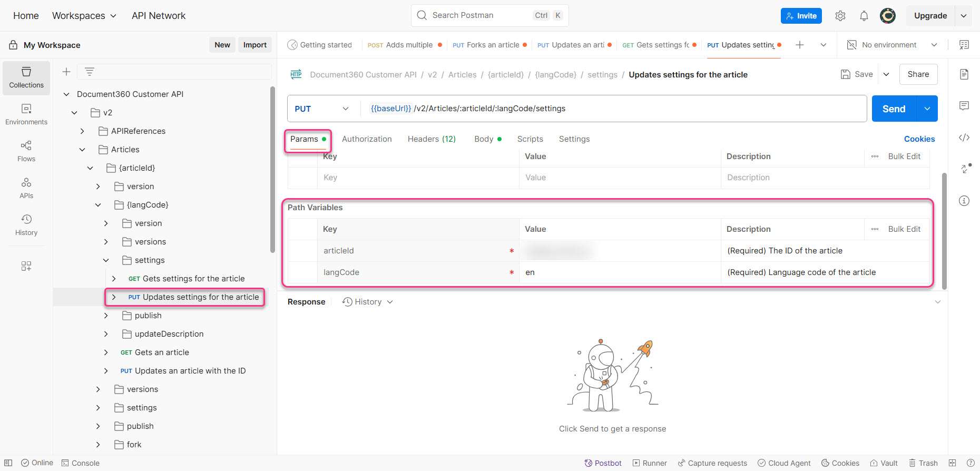Collapse the response pane chevron
This screenshot has width=980, height=471.
click(x=938, y=302)
